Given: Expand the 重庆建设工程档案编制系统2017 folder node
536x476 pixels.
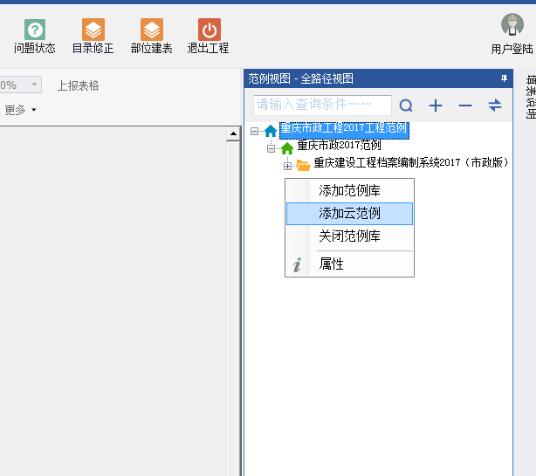Looking at the screenshot, I should [x=288, y=166].
